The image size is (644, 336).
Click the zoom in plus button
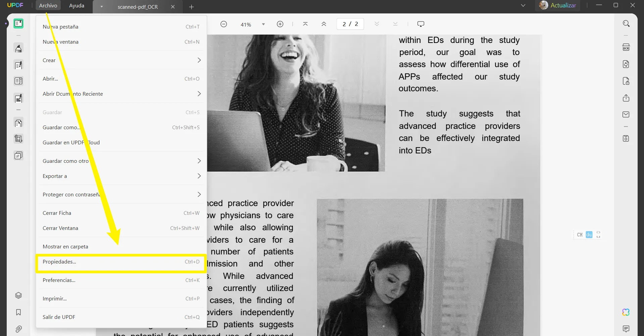280,24
